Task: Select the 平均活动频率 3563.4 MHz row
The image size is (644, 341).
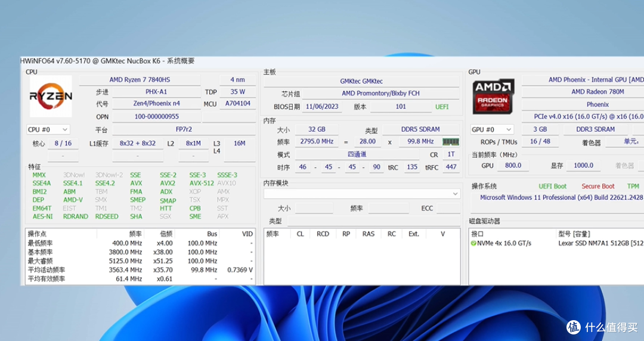Action: tap(141, 270)
